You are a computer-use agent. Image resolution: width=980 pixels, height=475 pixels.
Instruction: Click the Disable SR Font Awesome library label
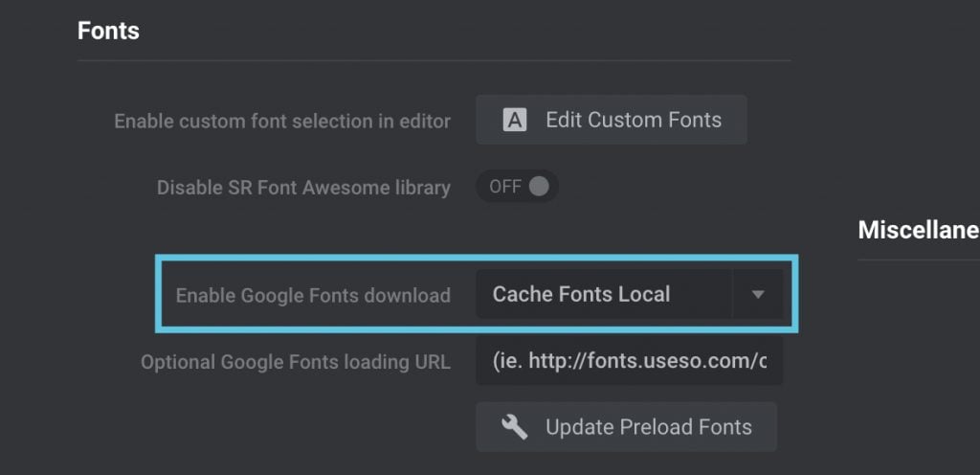[303, 188]
